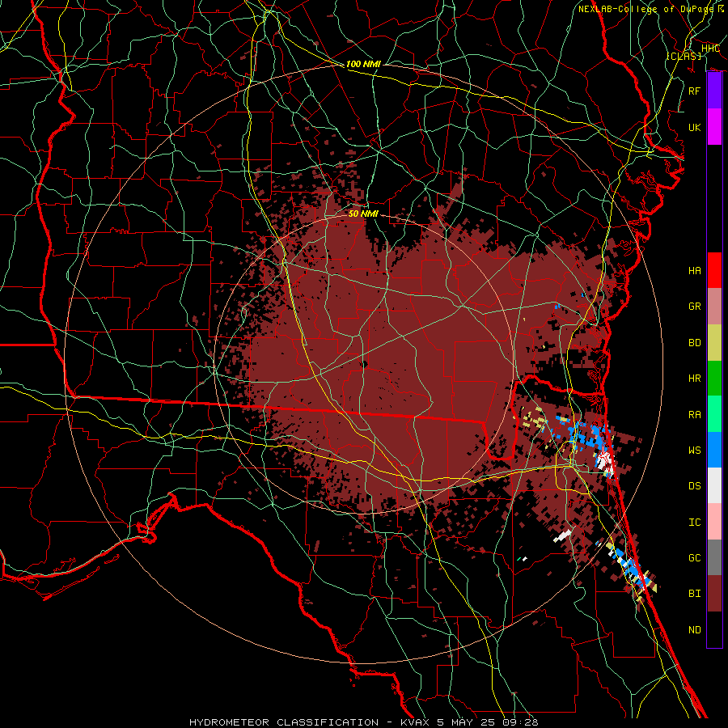Click the 50 NMI range ring label

pyautogui.click(x=363, y=214)
